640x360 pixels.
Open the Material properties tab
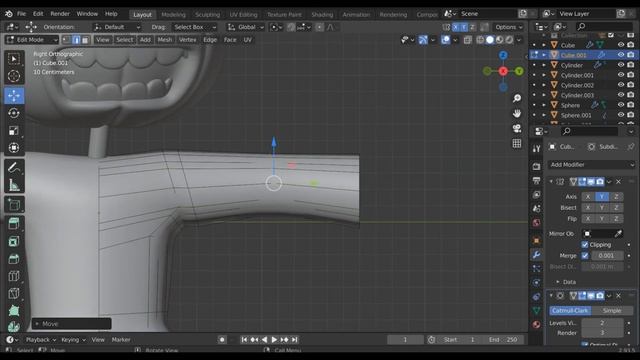(536, 324)
